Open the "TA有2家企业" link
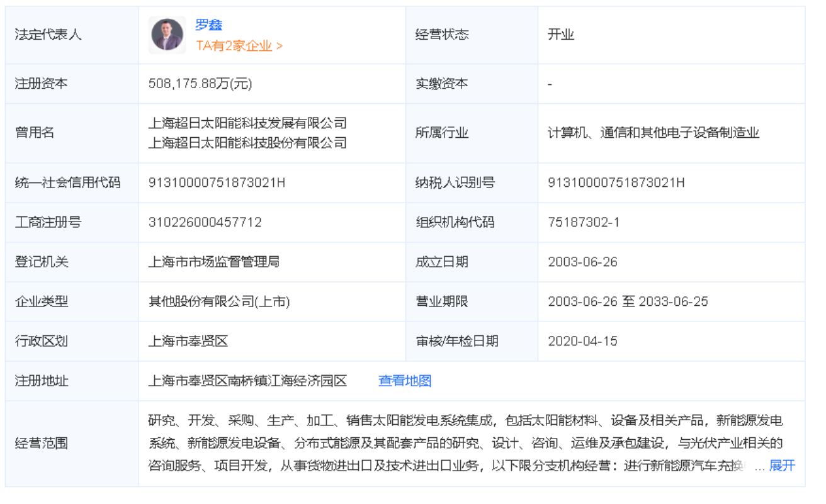 (239, 46)
